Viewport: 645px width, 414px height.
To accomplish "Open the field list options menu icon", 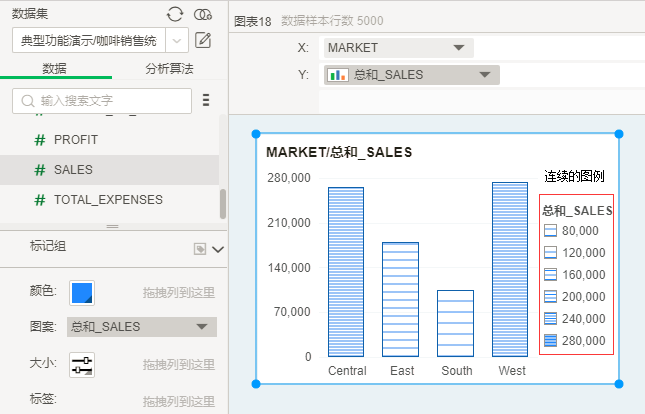I will point(206,100).
